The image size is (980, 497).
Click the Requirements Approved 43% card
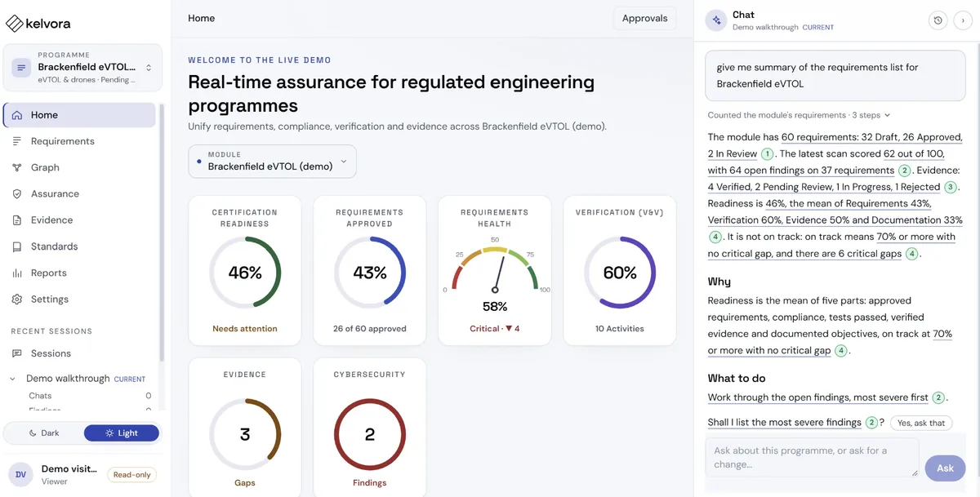pyautogui.click(x=370, y=270)
